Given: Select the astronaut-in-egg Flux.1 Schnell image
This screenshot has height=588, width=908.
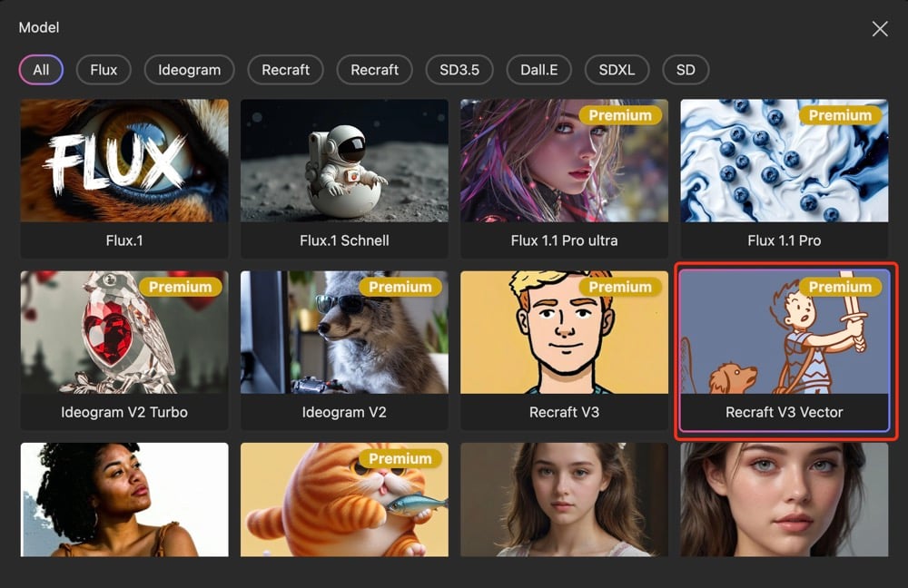Looking at the screenshot, I should click(x=344, y=161).
